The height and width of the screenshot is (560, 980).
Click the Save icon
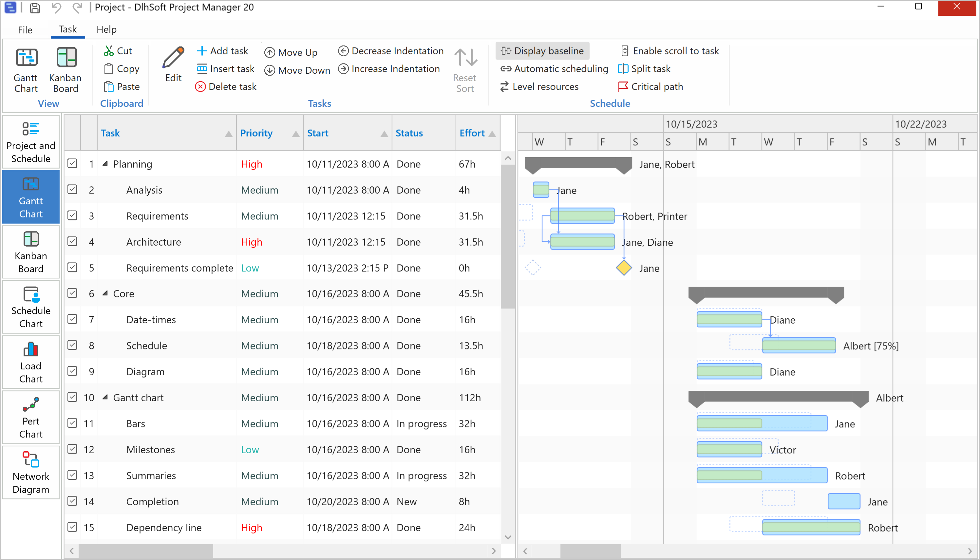point(34,8)
